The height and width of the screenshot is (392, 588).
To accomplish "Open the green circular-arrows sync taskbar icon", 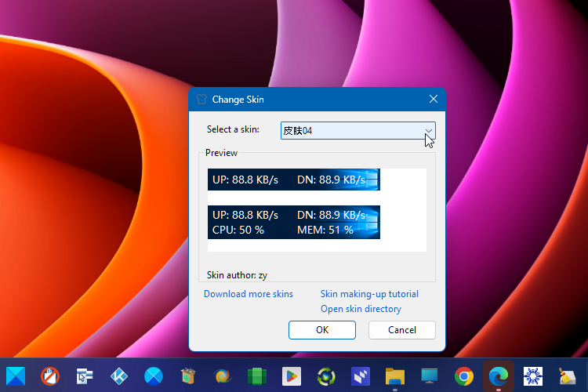I will 326,376.
